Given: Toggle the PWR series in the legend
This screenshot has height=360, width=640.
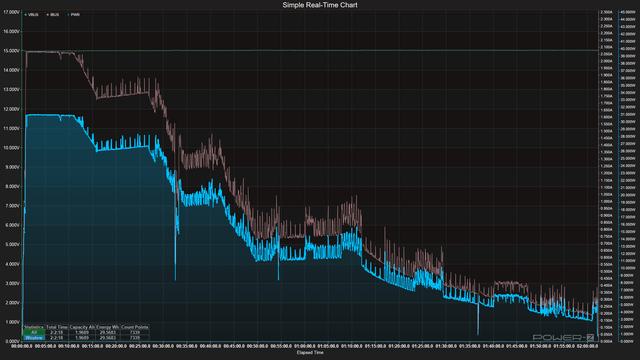Looking at the screenshot, I should pos(74,15).
